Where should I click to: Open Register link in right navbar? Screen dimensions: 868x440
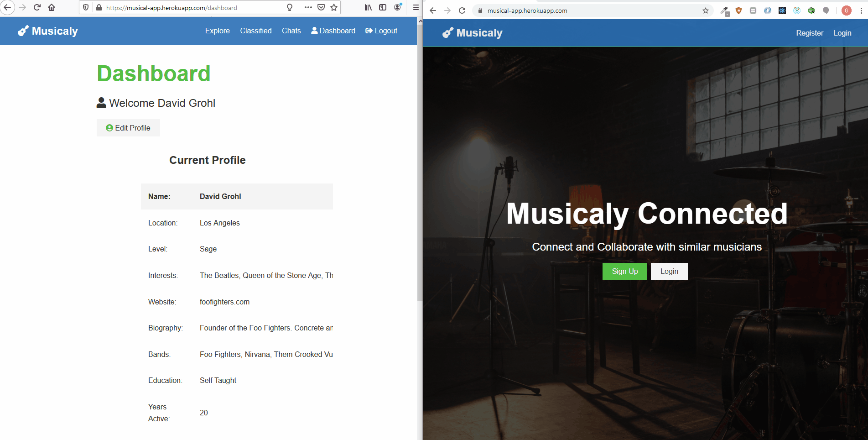810,33
